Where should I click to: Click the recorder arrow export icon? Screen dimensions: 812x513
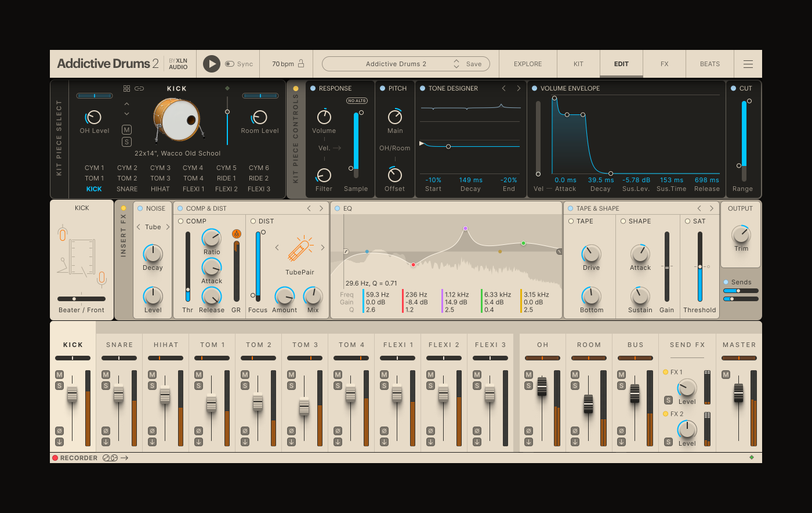(x=124, y=458)
